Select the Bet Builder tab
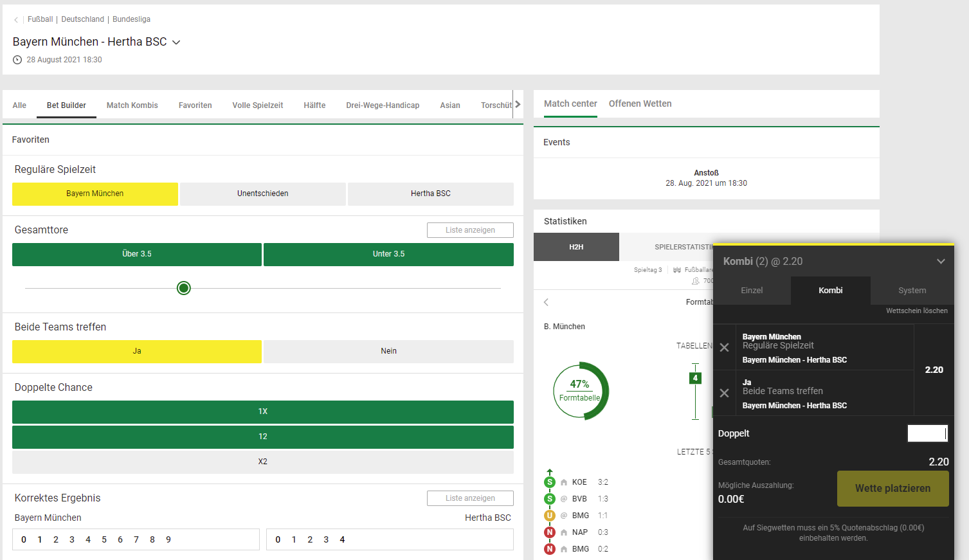 coord(66,105)
